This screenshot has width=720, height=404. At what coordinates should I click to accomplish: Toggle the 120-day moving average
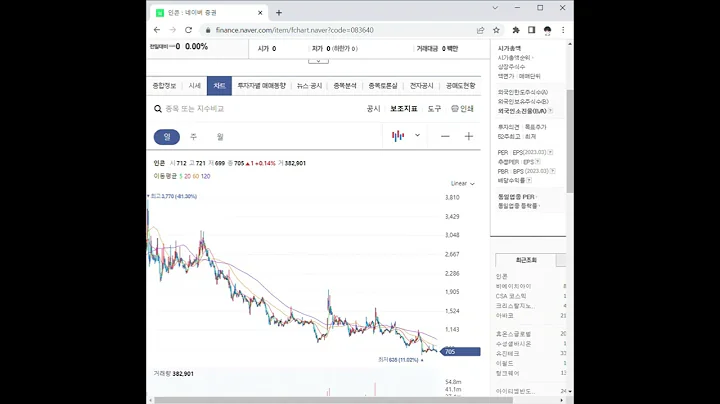tap(205, 176)
